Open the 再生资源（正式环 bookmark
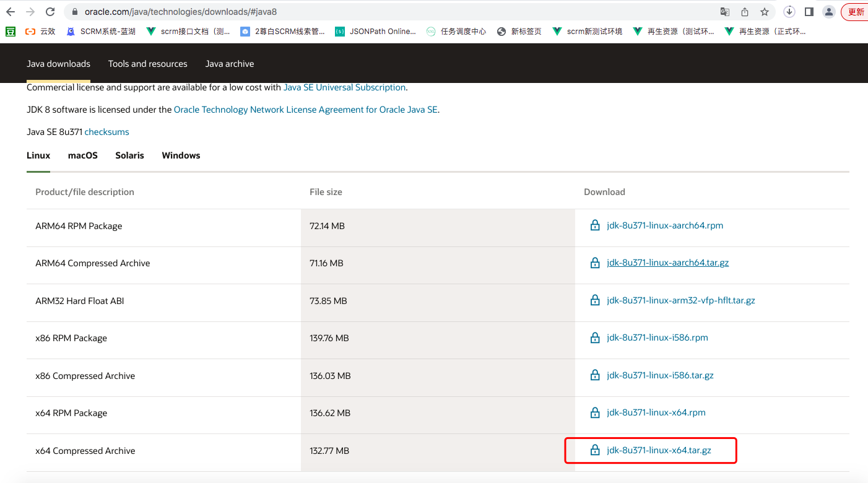Screen dimensions: 868x483 pyautogui.click(x=765, y=31)
